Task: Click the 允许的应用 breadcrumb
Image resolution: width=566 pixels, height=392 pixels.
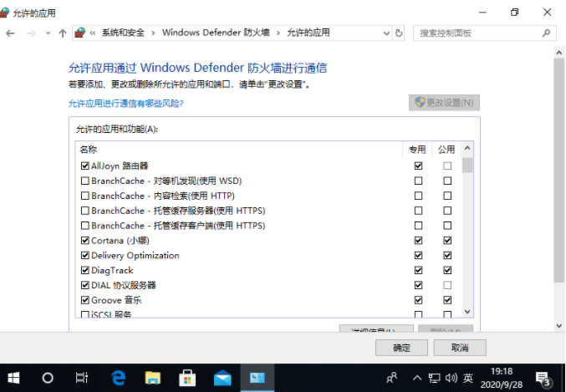Action: (308, 33)
